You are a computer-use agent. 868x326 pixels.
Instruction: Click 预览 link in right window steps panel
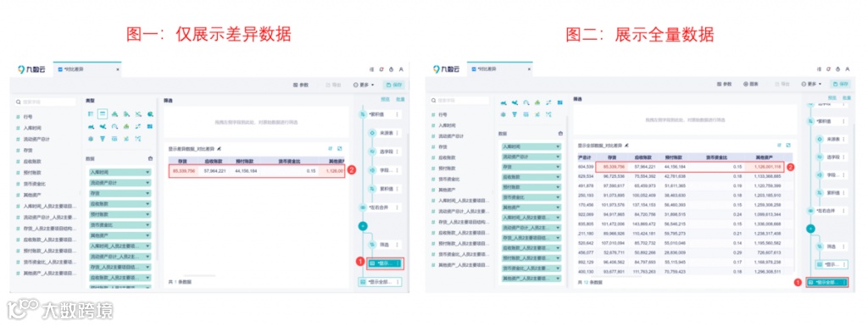[832, 98]
